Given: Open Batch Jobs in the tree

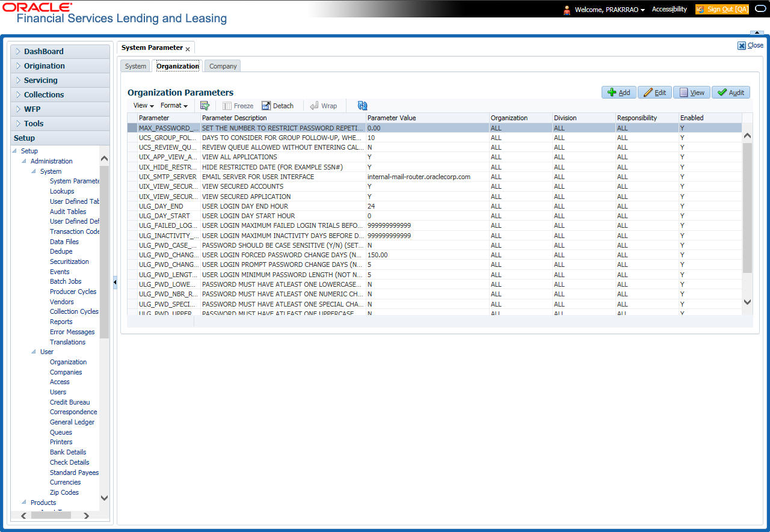Looking at the screenshot, I should 66,281.
